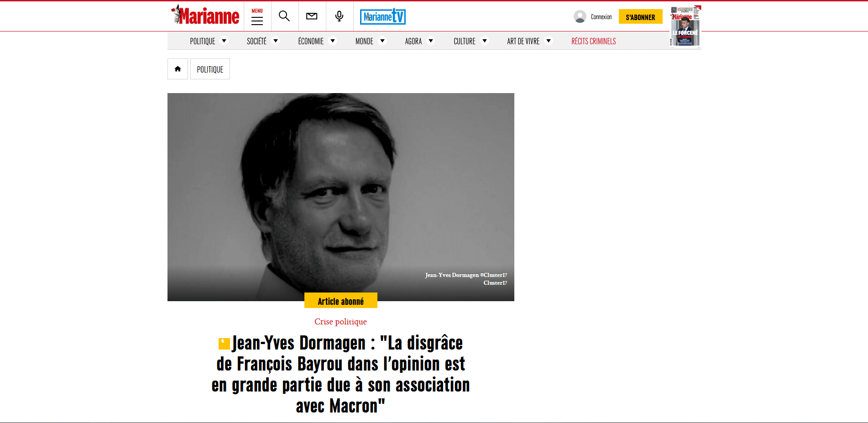Open Marianne TV logo

(x=382, y=17)
